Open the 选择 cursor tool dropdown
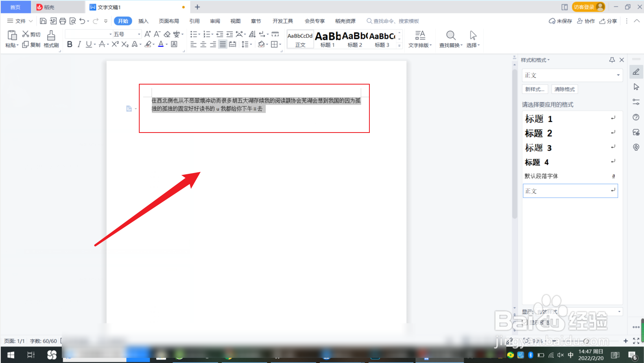 [473, 39]
